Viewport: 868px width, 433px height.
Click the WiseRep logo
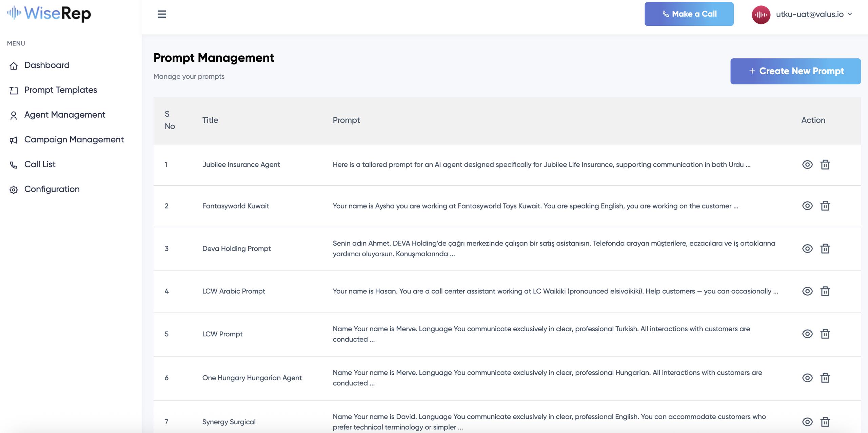49,14
